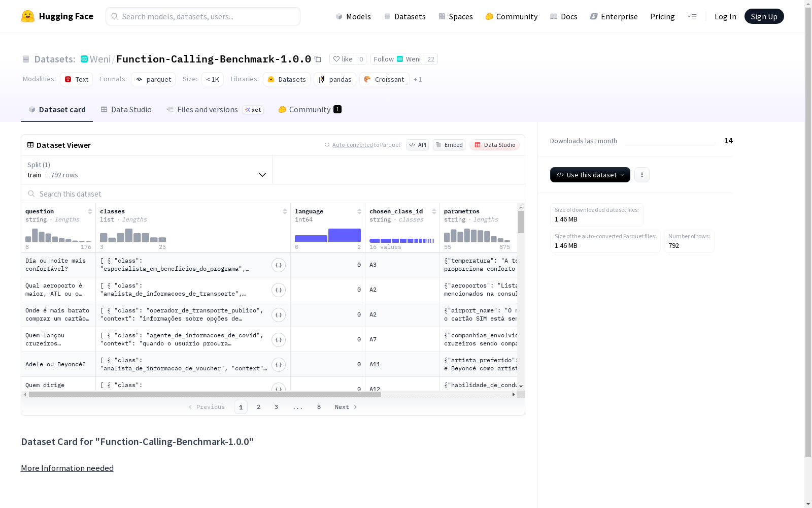
Task: Open the Dataset card tab
Action: 57,110
